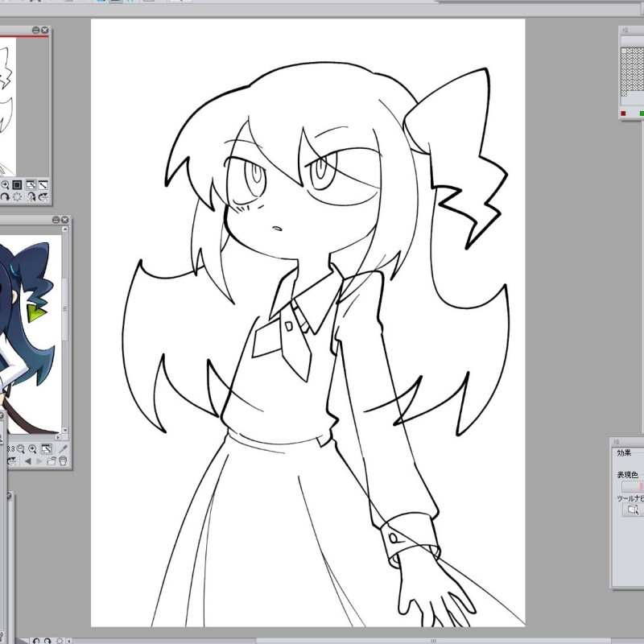644x644 pixels.
Task: Collapse the Navigator panel with minimize button
Action: (x=35, y=30)
